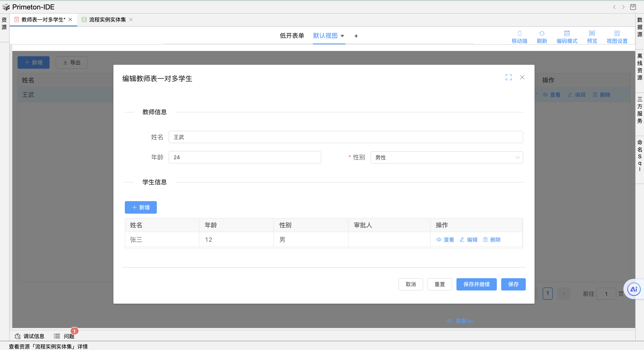
Task: Click the 保存并继续 button
Action: tap(476, 284)
